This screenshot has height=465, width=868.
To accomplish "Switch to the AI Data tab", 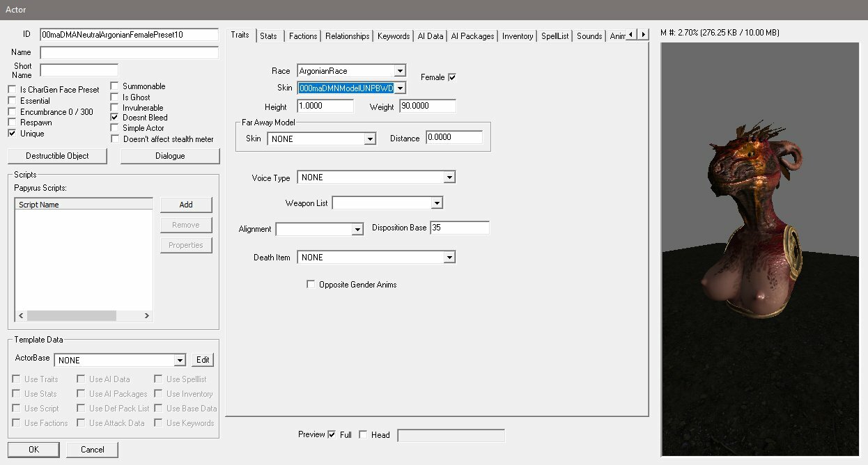I will (x=431, y=36).
